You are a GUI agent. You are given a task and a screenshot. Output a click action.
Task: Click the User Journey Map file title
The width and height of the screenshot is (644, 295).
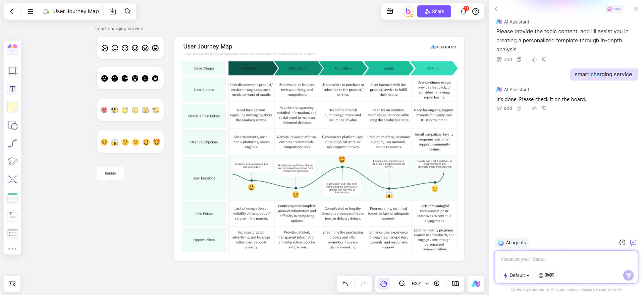pos(76,11)
